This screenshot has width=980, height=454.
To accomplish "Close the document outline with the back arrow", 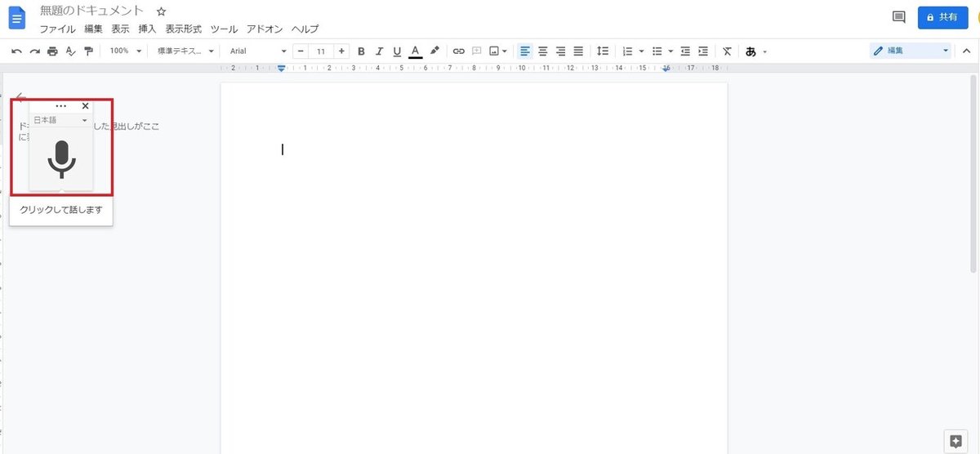I will pyautogui.click(x=21, y=96).
